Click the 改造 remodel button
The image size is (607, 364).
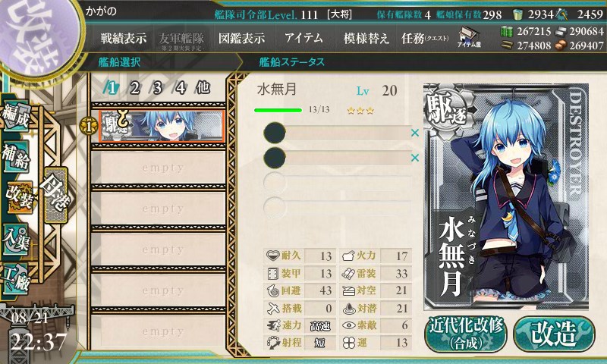[554, 334]
